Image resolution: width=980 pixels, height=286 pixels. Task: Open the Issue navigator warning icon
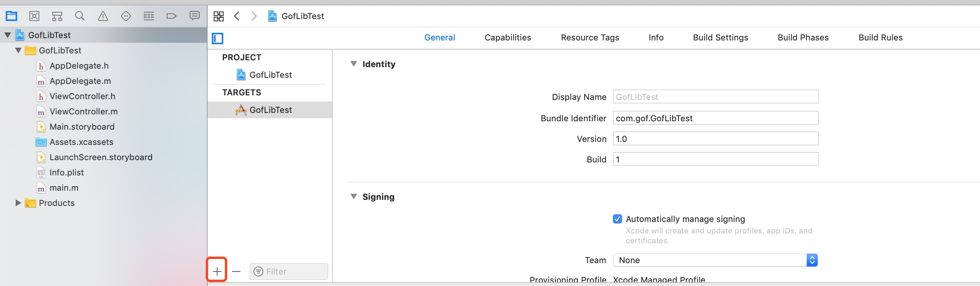tap(103, 16)
